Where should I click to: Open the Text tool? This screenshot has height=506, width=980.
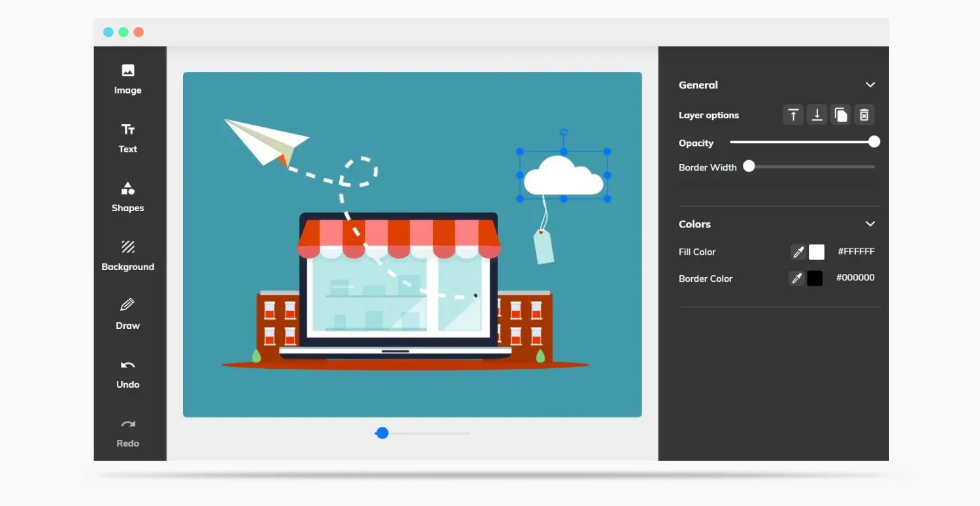127,137
